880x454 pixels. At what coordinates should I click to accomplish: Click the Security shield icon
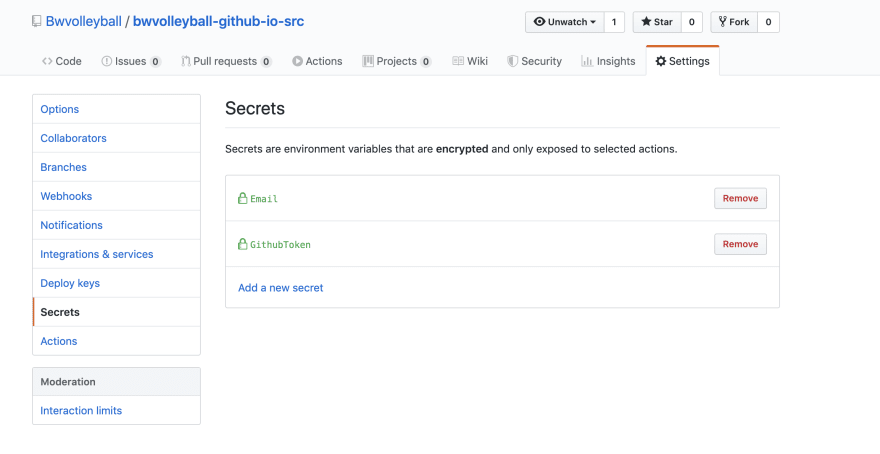click(x=512, y=61)
